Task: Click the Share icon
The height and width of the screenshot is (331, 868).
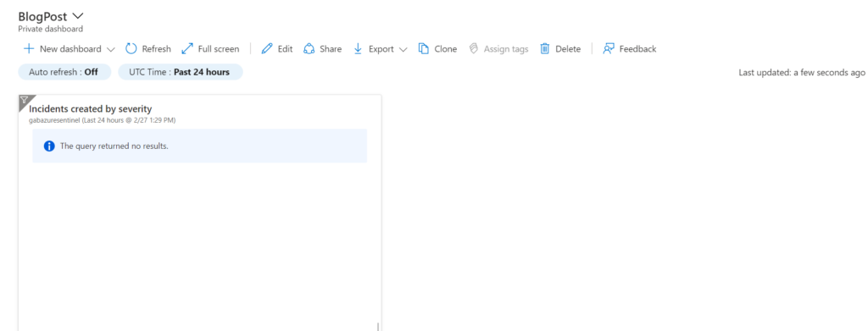Action: [x=309, y=48]
